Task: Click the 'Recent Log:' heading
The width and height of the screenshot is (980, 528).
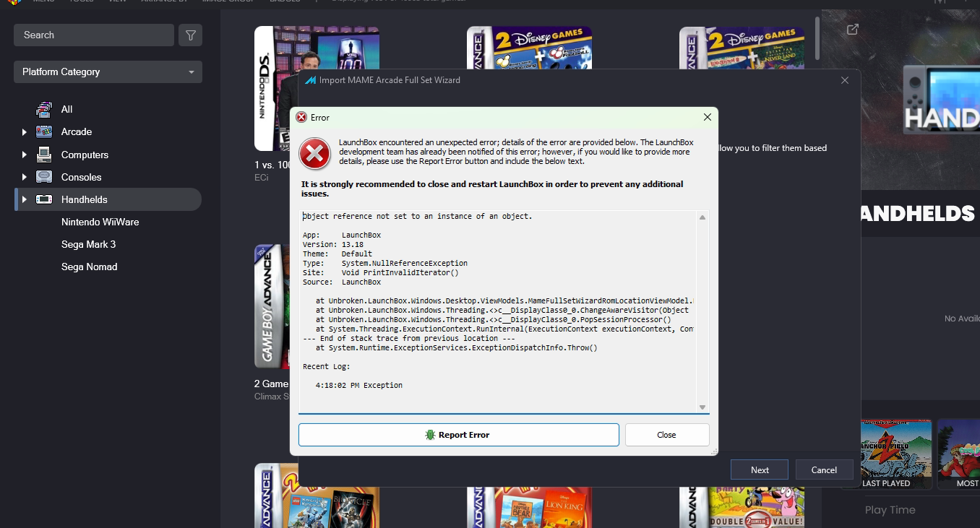Action: pyautogui.click(x=327, y=367)
